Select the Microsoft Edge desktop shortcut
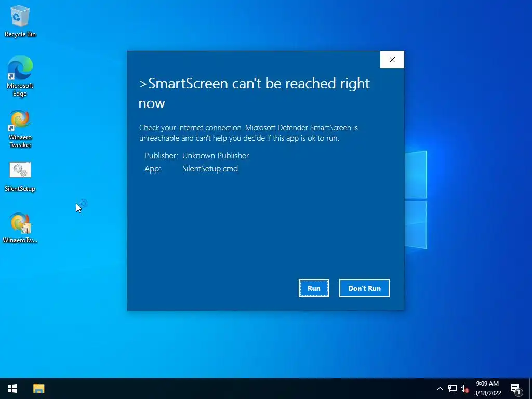The height and width of the screenshot is (399, 532). [x=20, y=76]
